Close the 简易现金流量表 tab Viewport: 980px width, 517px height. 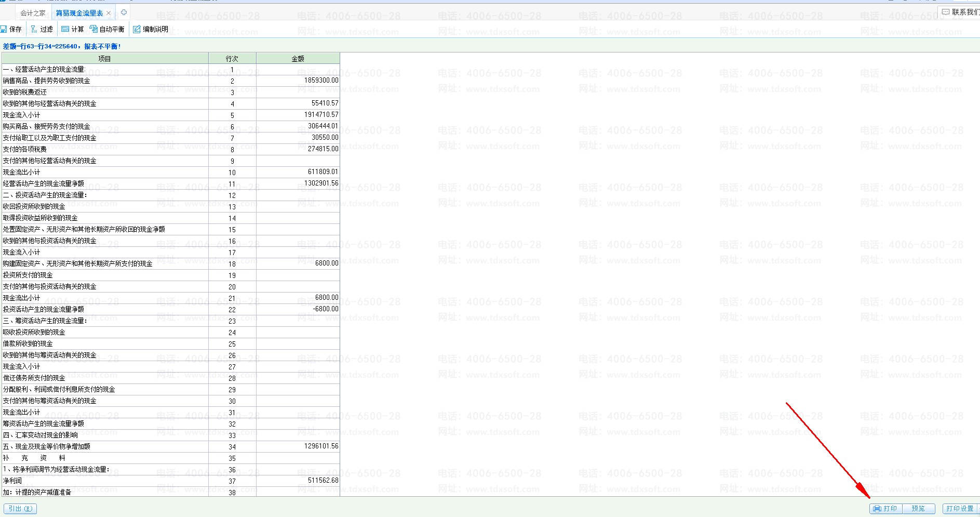[x=109, y=13]
